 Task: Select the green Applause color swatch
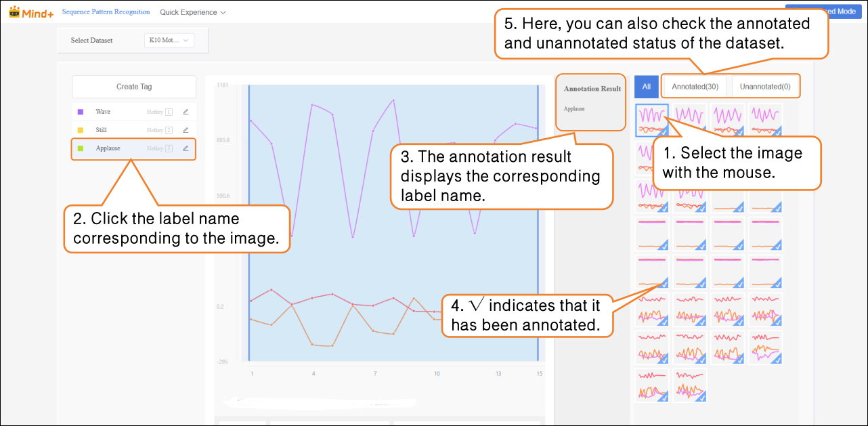(81, 148)
